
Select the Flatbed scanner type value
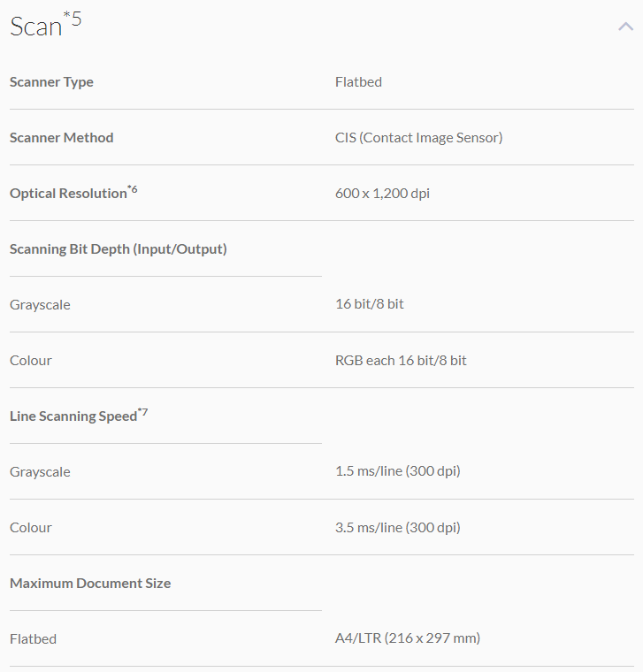point(358,82)
